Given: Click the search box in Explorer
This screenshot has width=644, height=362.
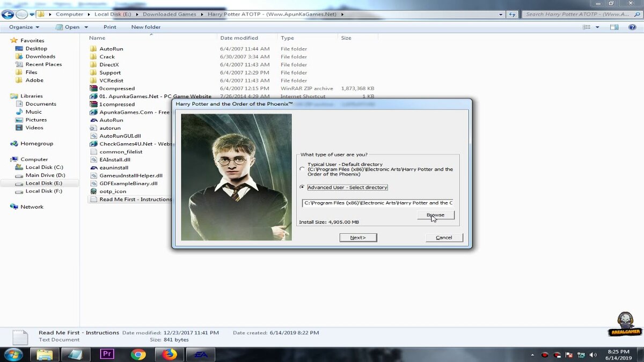Looking at the screenshot, I should (x=582, y=14).
